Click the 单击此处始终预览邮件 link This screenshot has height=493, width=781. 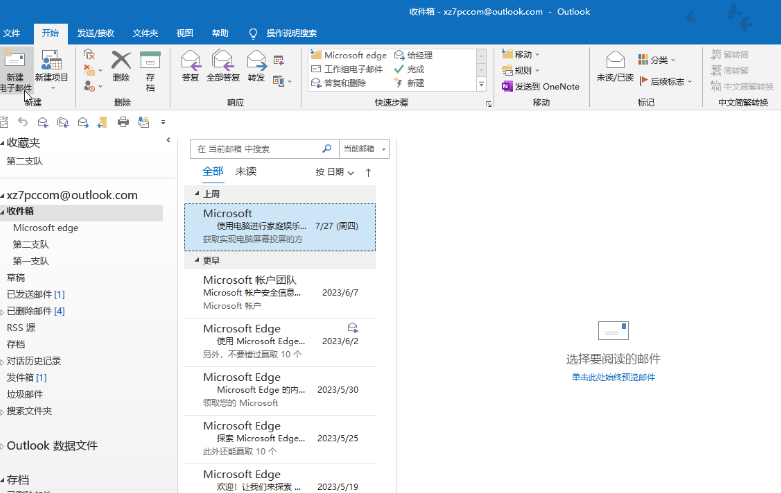[613, 377]
